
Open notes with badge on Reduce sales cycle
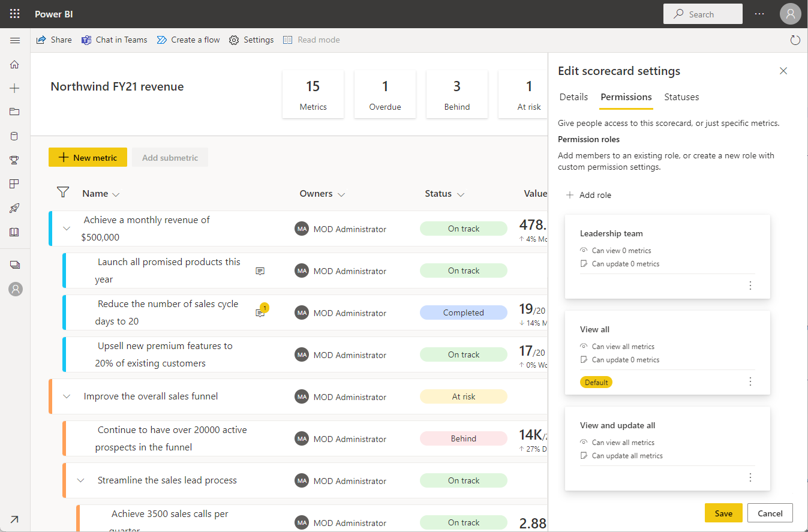click(261, 311)
